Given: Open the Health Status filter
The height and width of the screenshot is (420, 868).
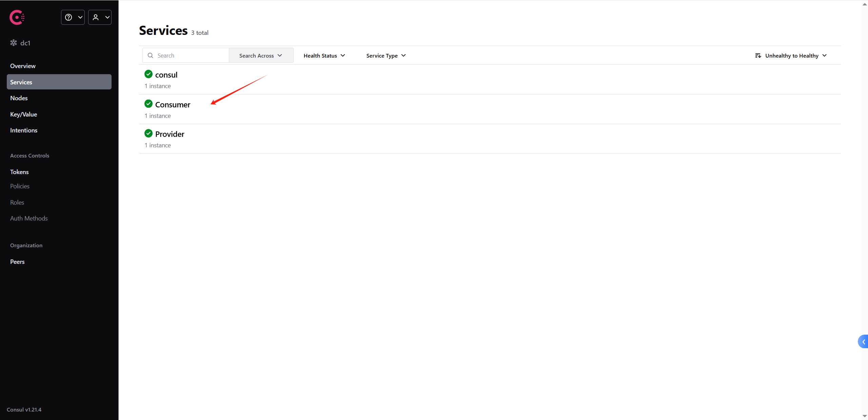Looking at the screenshot, I should click(x=324, y=56).
